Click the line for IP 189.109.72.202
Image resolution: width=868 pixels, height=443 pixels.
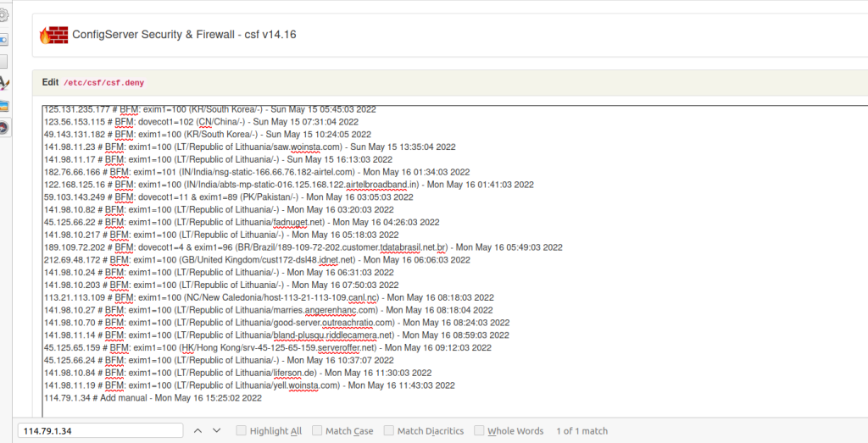coord(303,247)
